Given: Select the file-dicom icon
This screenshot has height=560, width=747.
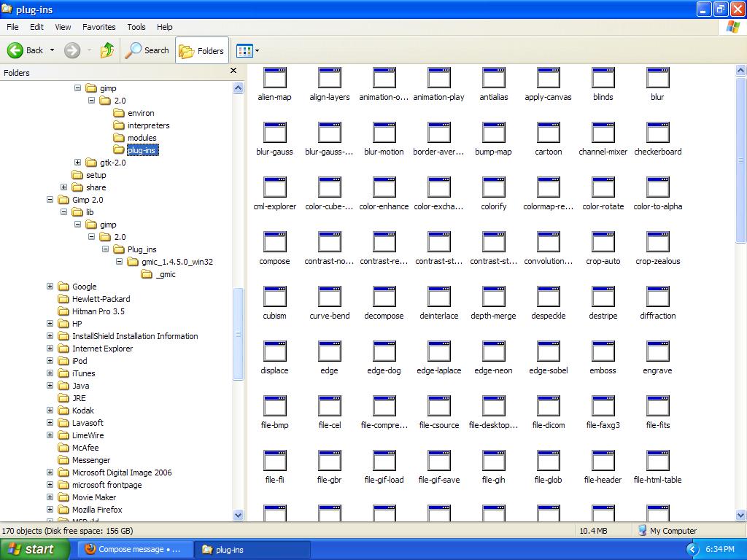Looking at the screenshot, I should (x=549, y=406).
